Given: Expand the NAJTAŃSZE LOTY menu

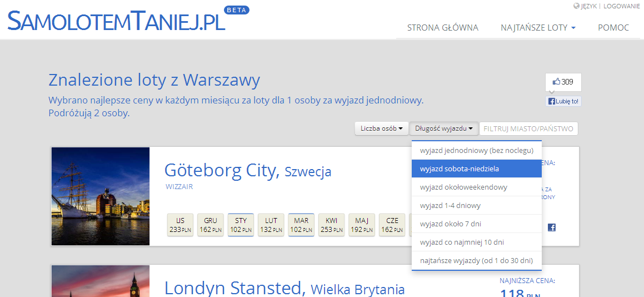Looking at the screenshot, I should point(538,28).
